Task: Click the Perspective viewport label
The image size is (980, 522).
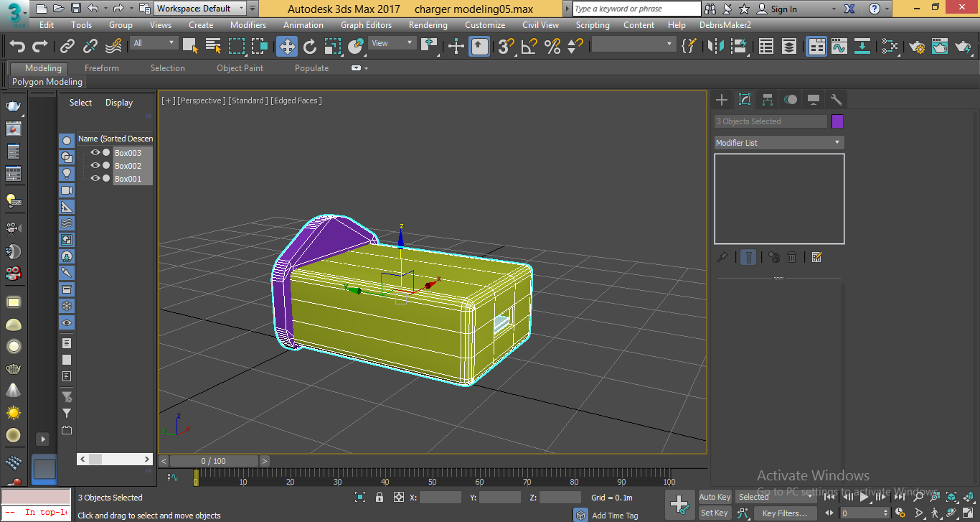Action: [x=202, y=101]
